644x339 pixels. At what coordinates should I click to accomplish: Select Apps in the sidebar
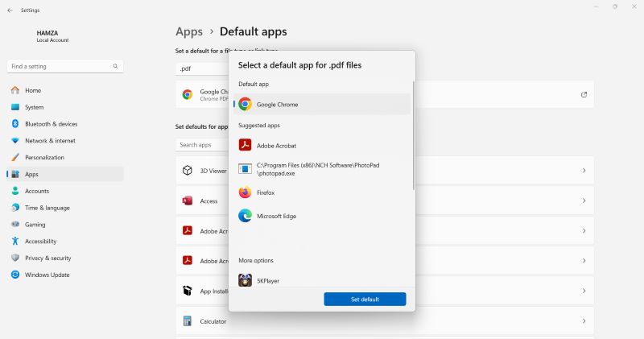pyautogui.click(x=65, y=174)
